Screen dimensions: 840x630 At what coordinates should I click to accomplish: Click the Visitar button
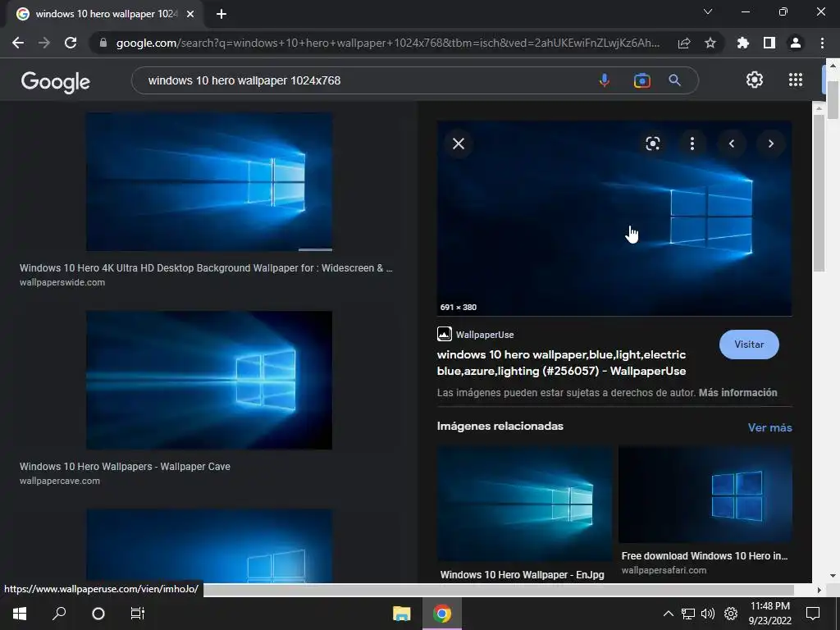[x=749, y=345]
